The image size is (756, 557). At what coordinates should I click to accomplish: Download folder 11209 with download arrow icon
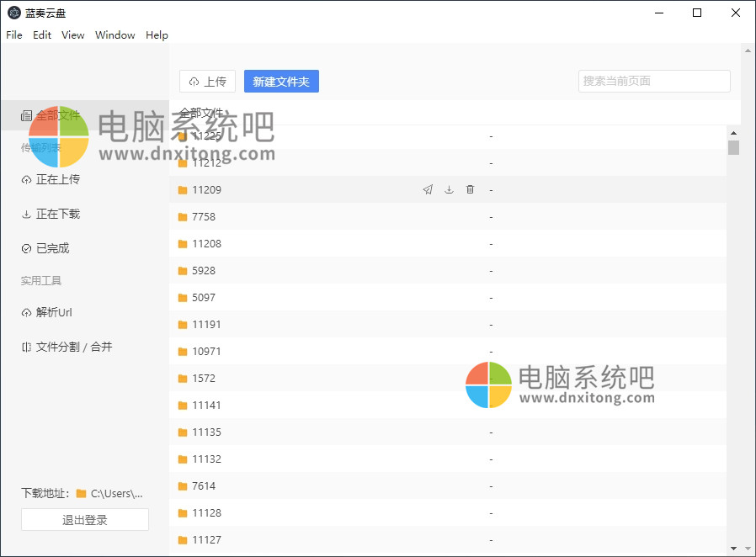pyautogui.click(x=449, y=189)
